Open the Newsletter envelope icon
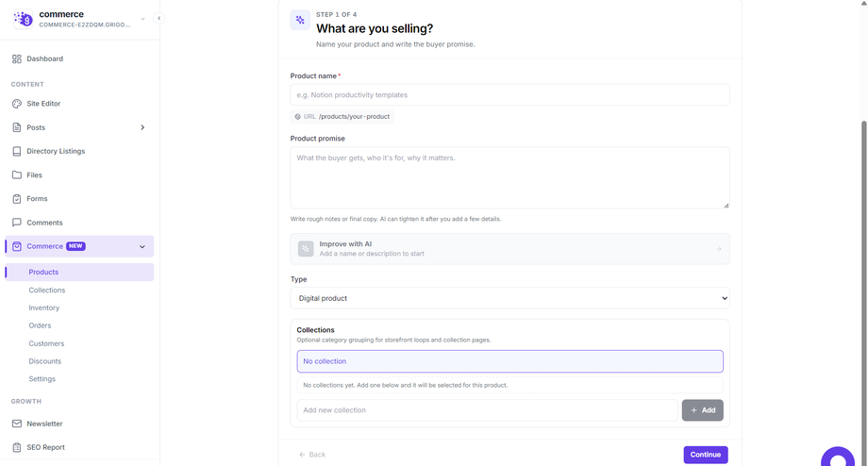868x466 pixels. click(x=17, y=424)
